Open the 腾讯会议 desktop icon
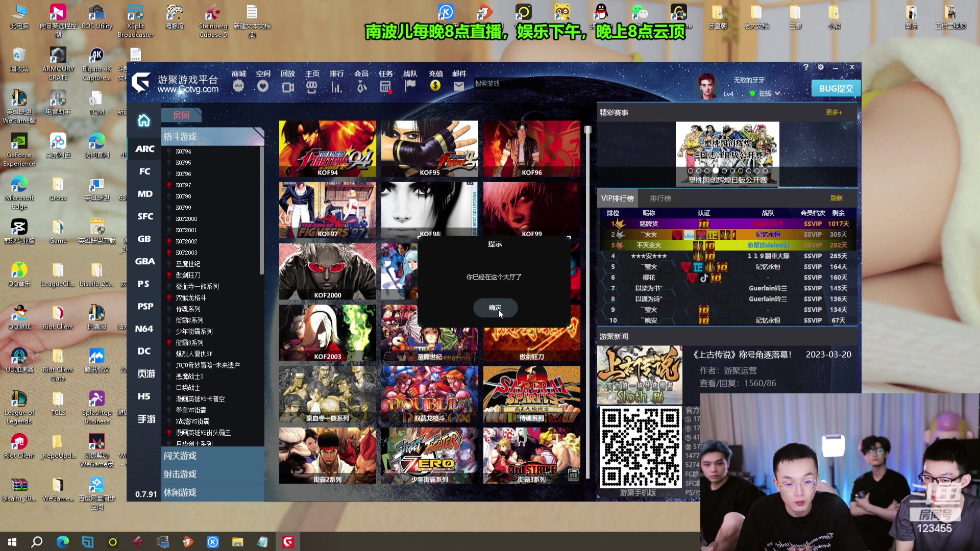The height and width of the screenshot is (551, 980). tap(97, 360)
